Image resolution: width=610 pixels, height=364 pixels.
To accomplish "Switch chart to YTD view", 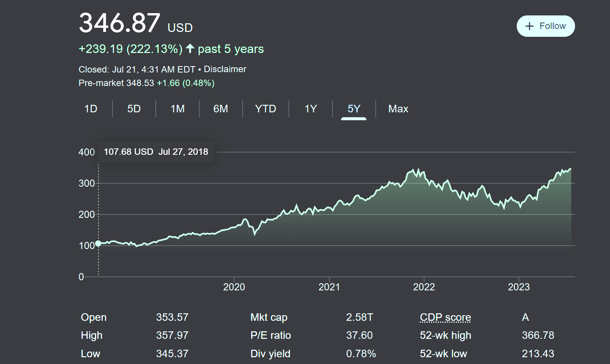I will pyautogui.click(x=266, y=109).
